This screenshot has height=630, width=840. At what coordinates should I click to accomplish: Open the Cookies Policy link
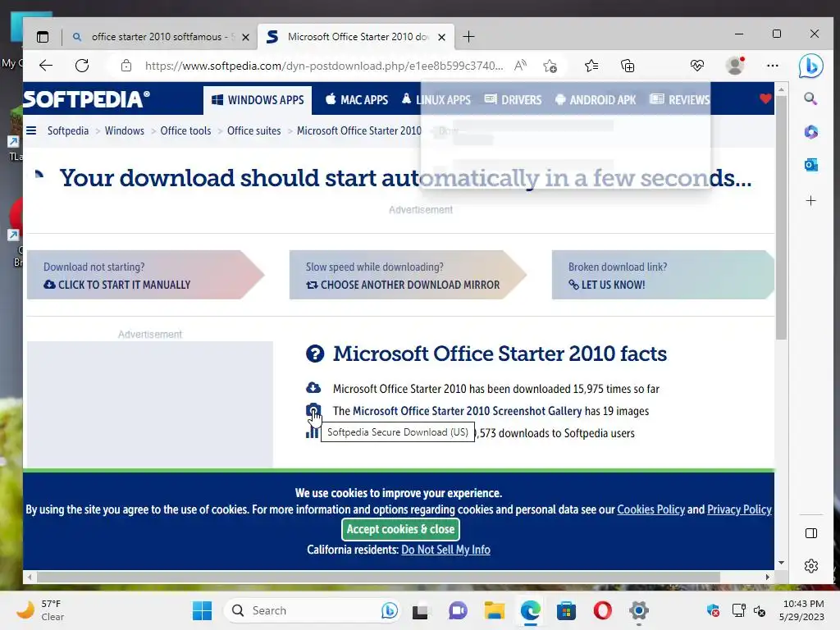point(651,509)
